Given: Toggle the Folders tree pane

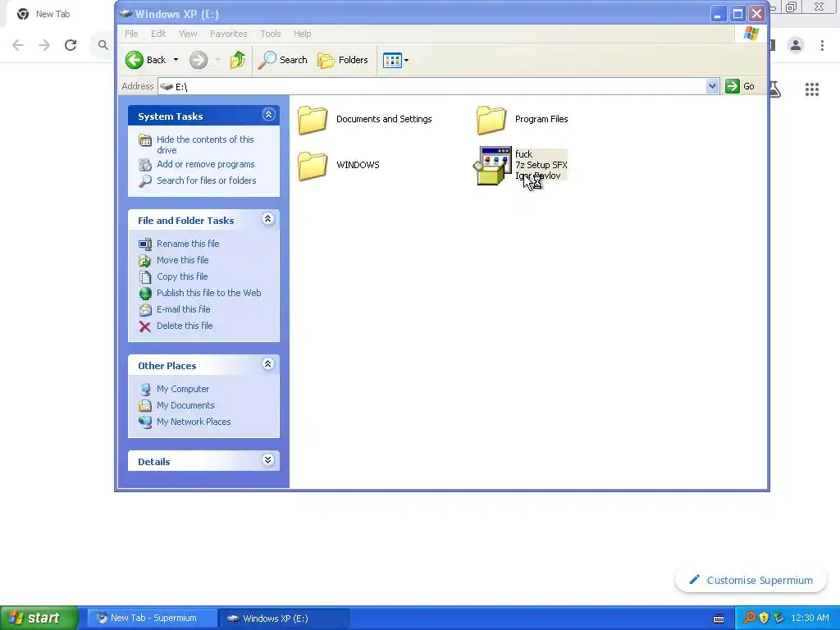Looking at the screenshot, I should [x=343, y=60].
